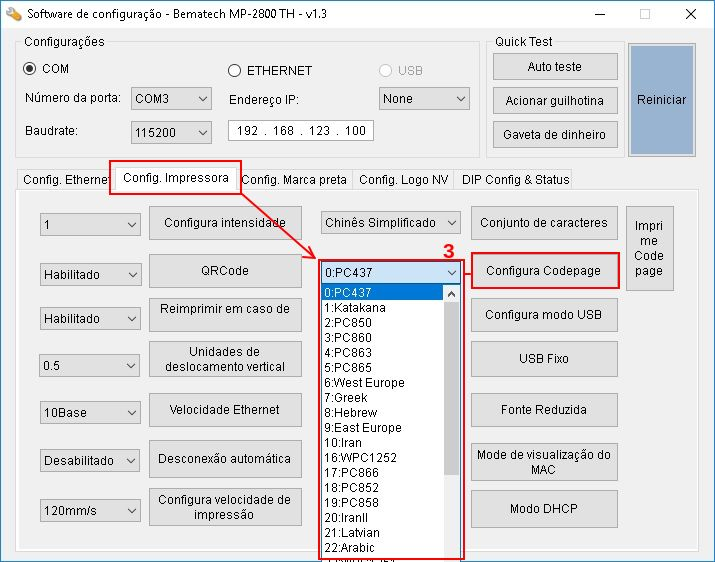Screen dimensions: 715x562
Task: Click the Reiniciar button
Action: (662, 99)
